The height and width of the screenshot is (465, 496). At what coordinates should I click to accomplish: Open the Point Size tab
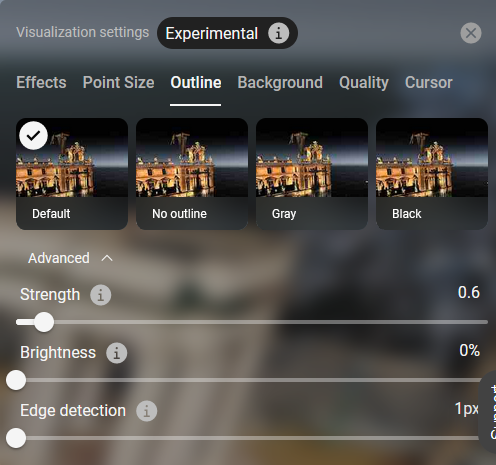[x=118, y=82]
